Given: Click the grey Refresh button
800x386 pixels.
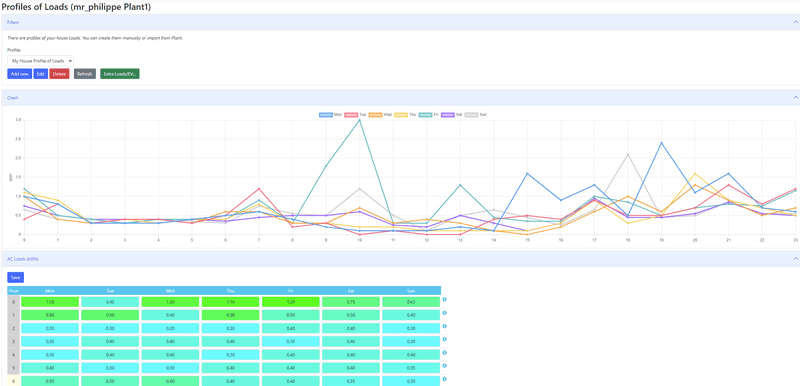Looking at the screenshot, I should click(85, 74).
